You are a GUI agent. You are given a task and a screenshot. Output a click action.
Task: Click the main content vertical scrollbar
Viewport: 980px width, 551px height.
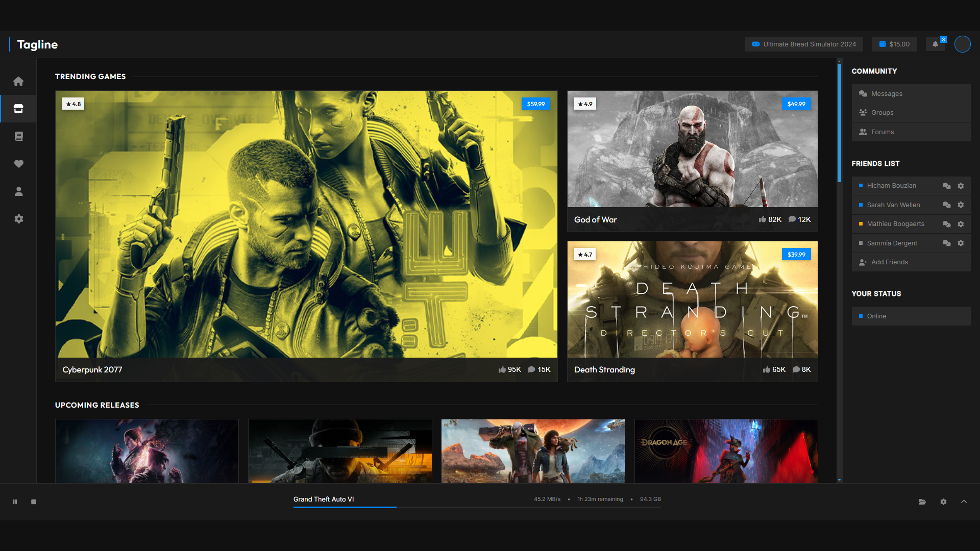tap(839, 122)
